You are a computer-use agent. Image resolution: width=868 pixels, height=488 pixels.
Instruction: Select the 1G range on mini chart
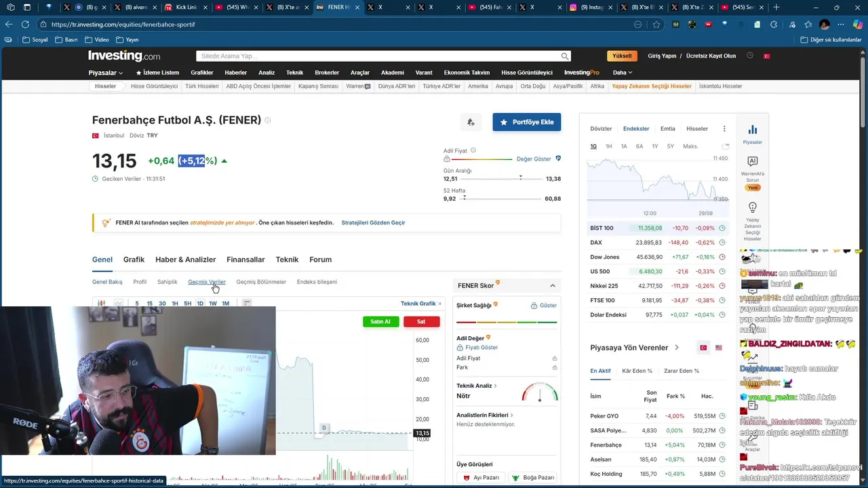593,146
